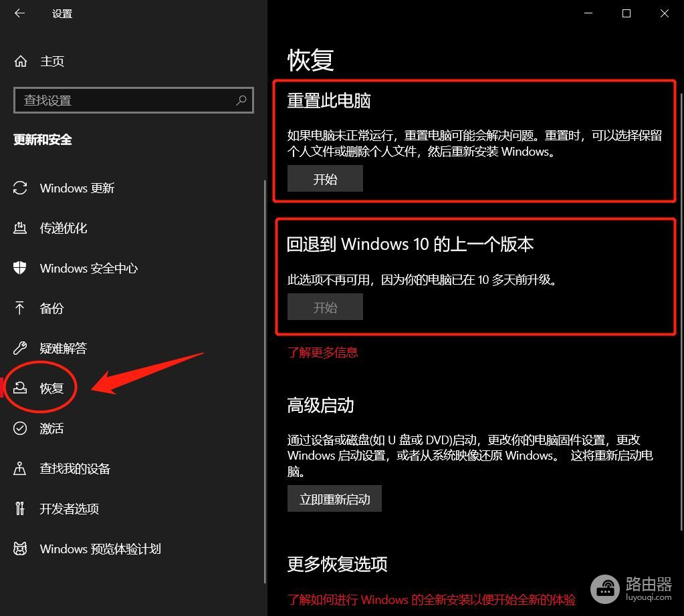The image size is (684, 616).
Task: Open link 了解如何进行 Windows 的全新安装
Action: click(x=431, y=599)
